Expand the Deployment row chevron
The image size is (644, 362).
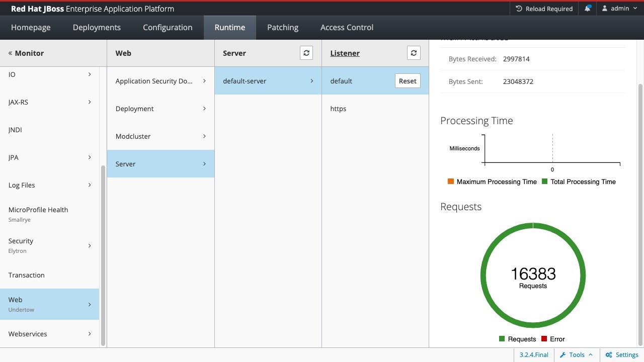coord(204,109)
